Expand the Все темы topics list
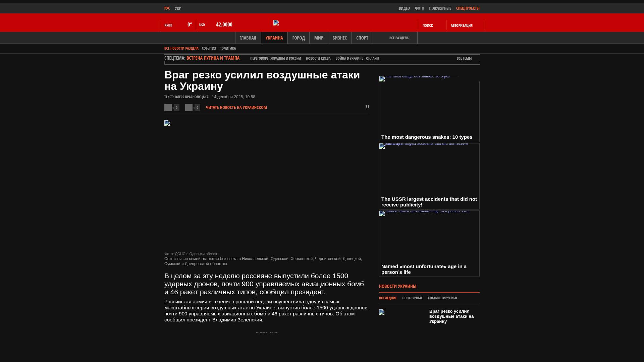Image resolution: width=644 pixels, height=362 pixels. point(464,58)
